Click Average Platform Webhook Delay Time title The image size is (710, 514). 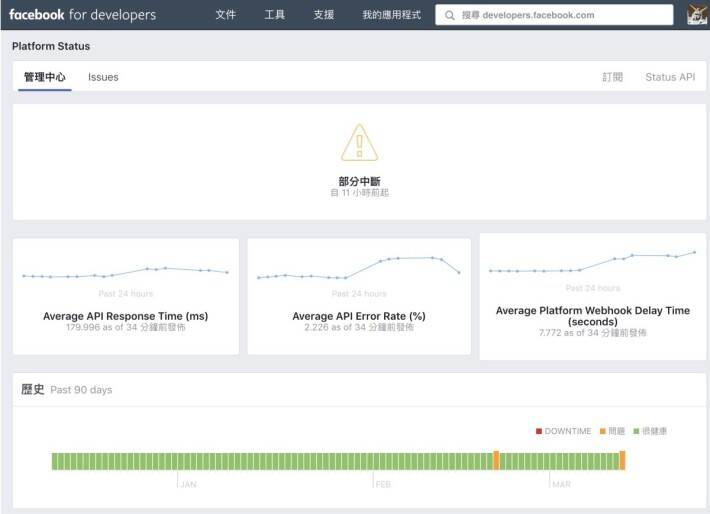click(593, 316)
